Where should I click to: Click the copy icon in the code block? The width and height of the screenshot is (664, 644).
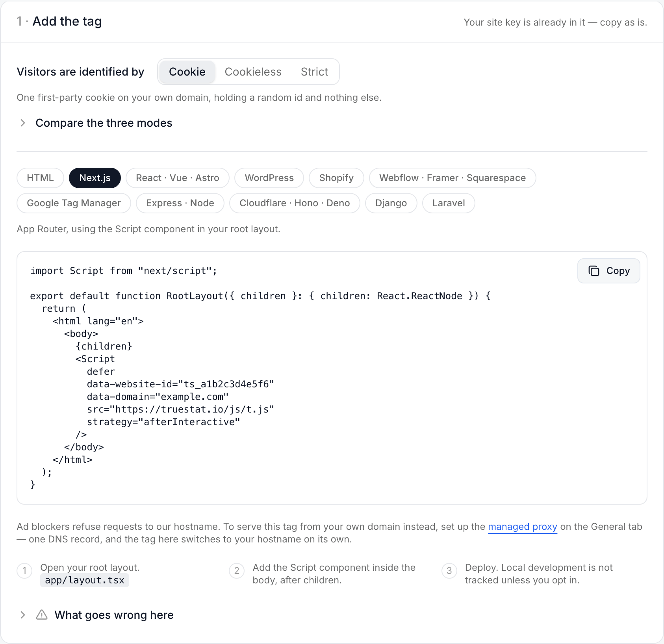[594, 271]
